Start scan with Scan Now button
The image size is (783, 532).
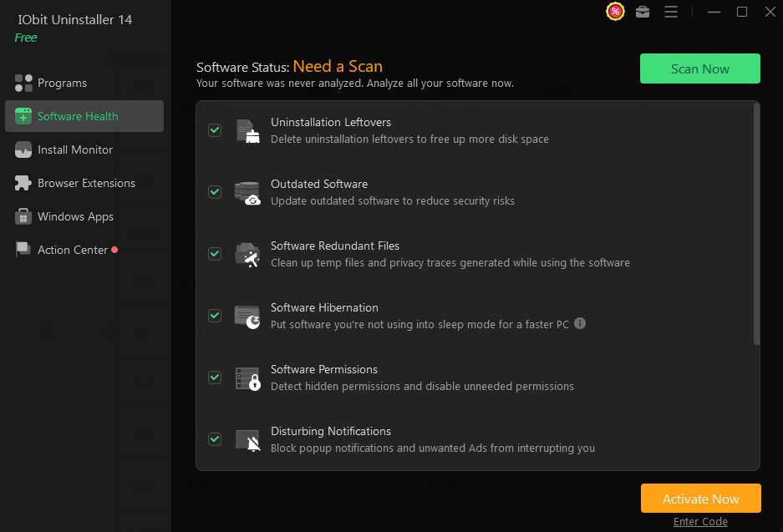point(700,68)
